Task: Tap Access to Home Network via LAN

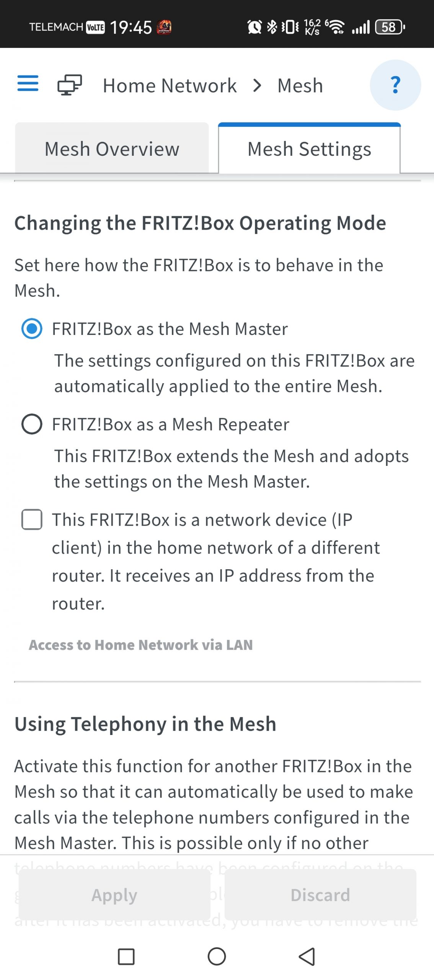Action: 141,645
